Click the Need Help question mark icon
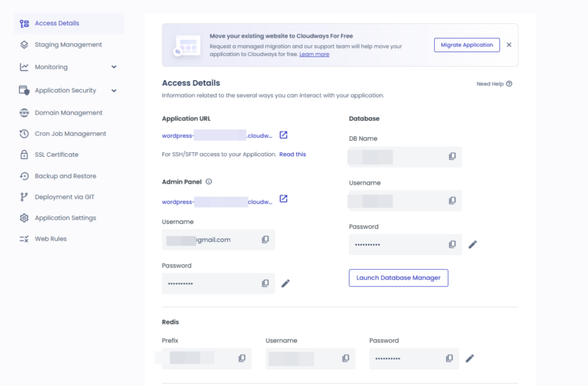 point(509,84)
